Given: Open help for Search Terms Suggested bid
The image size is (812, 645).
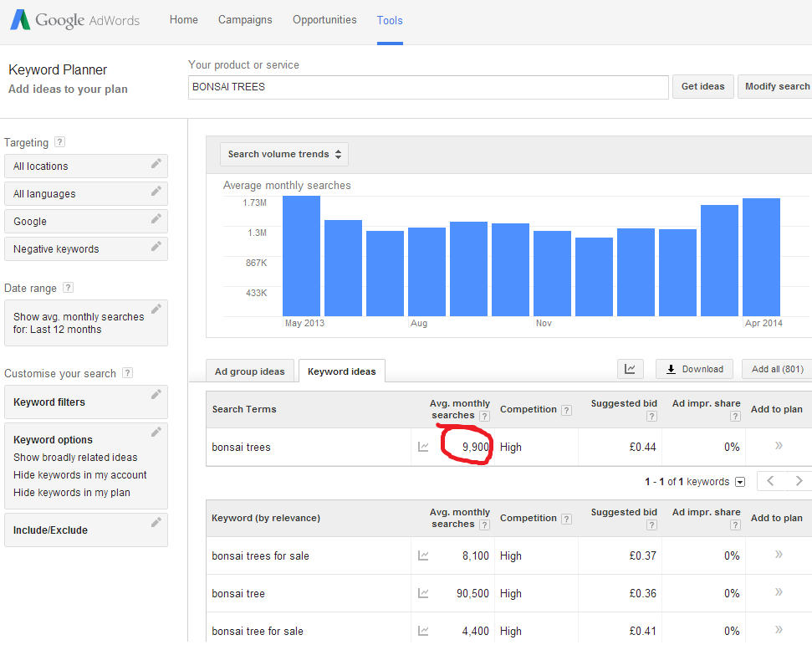Looking at the screenshot, I should [x=652, y=416].
